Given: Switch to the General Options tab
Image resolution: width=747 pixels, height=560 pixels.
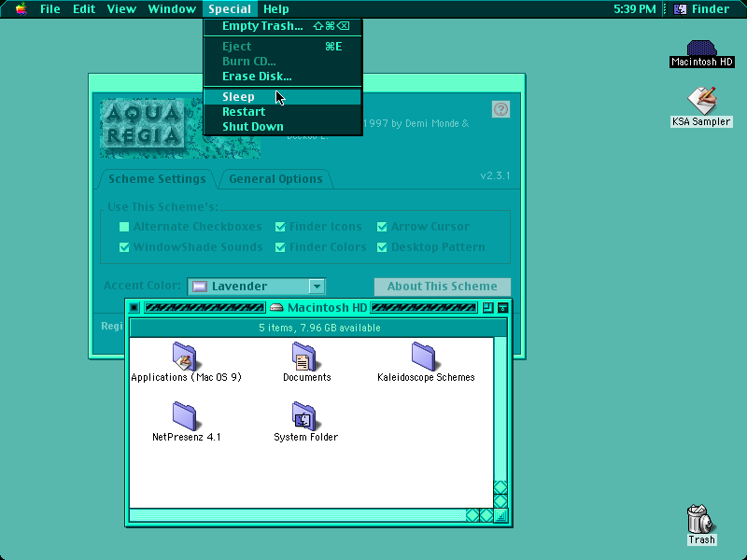Looking at the screenshot, I should tap(275, 179).
